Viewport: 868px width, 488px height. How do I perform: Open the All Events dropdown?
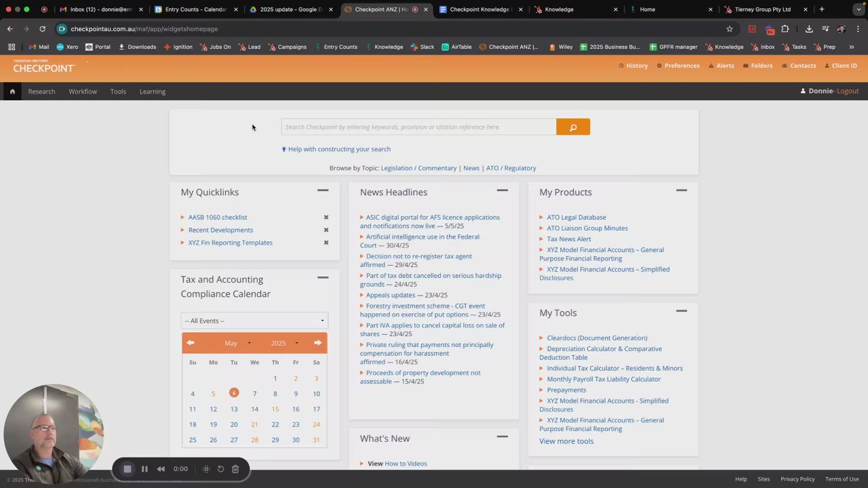click(254, 321)
